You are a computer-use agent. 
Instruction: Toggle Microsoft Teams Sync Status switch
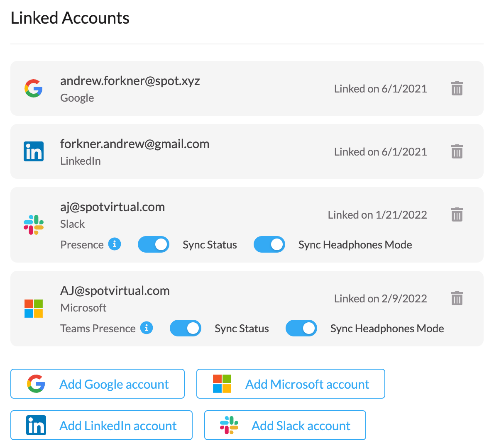point(186,328)
